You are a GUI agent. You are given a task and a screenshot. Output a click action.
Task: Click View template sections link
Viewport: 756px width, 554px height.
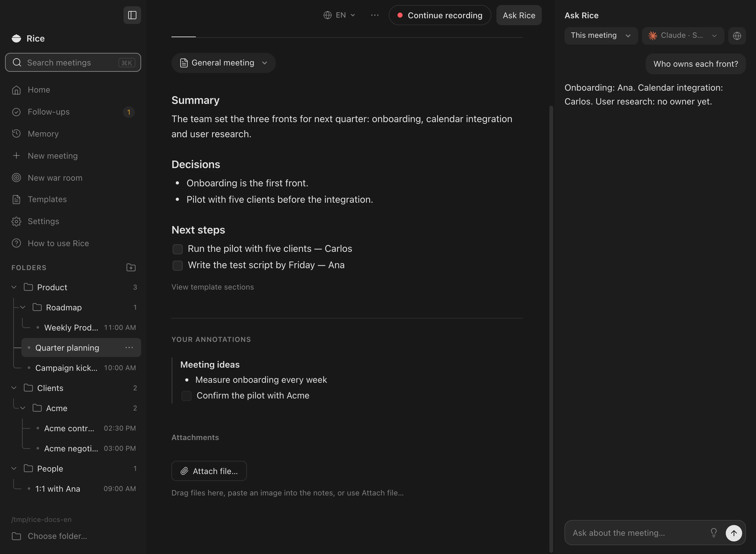click(x=213, y=287)
